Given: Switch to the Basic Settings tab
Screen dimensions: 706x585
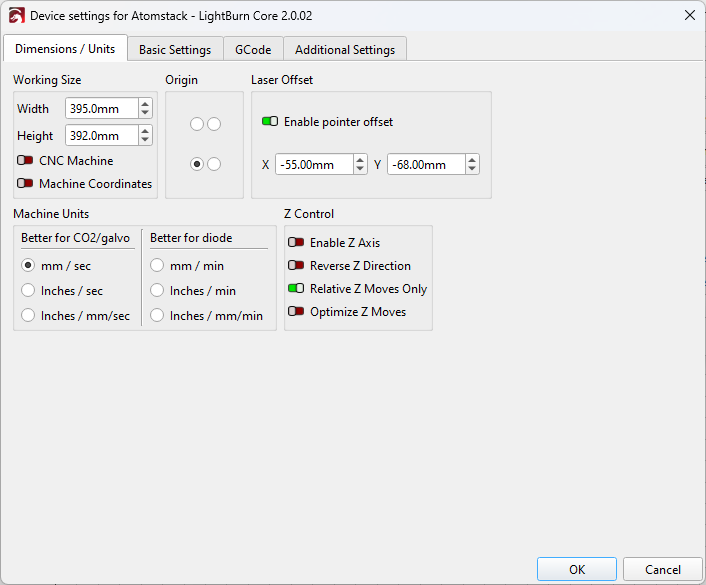Looking at the screenshot, I should point(175,50).
